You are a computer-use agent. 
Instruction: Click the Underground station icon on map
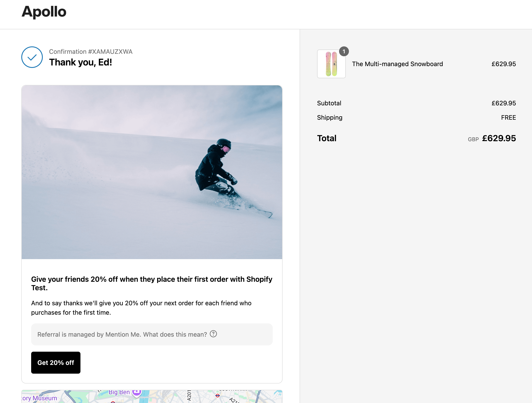(217, 396)
